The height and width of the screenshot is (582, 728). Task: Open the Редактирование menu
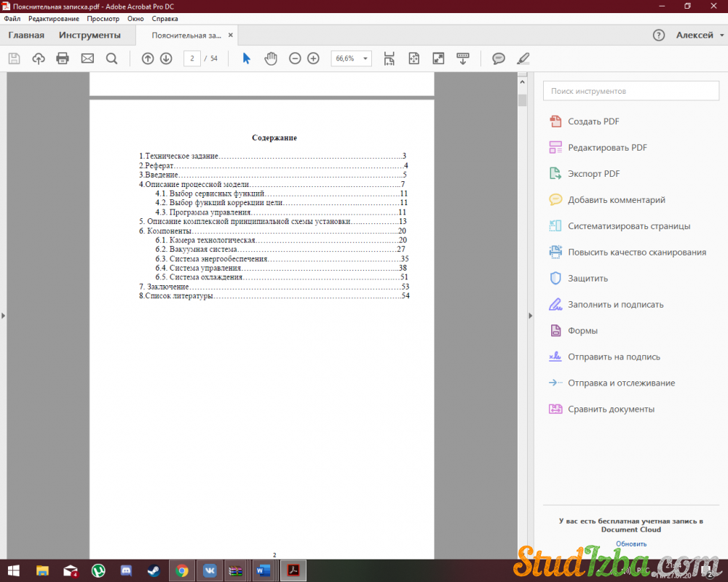[x=53, y=19]
